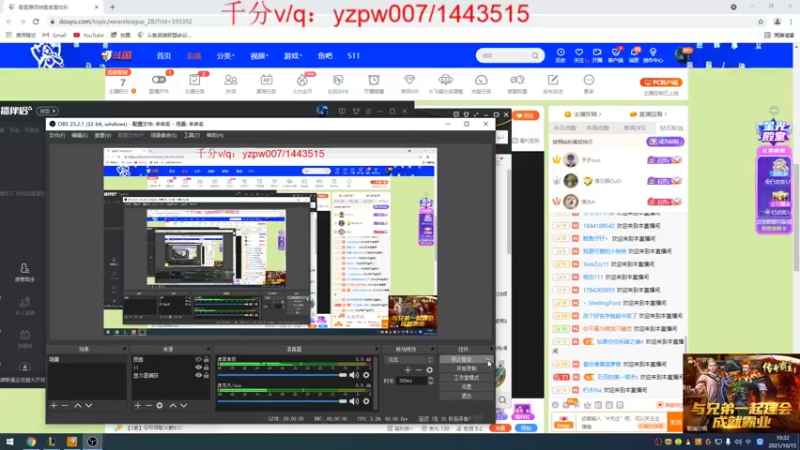Viewport: 800px width, 450px height.
Task: Open the S11 navigation item
Action: [353, 56]
